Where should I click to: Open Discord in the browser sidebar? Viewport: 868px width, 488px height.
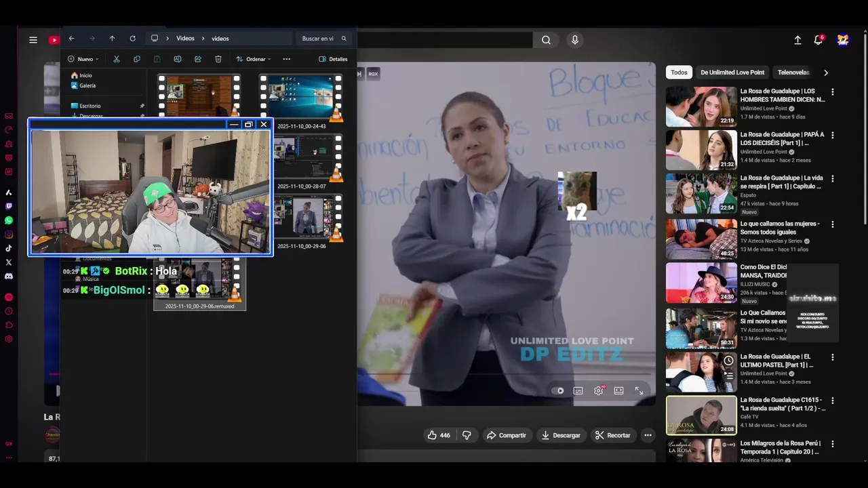tap(9, 277)
